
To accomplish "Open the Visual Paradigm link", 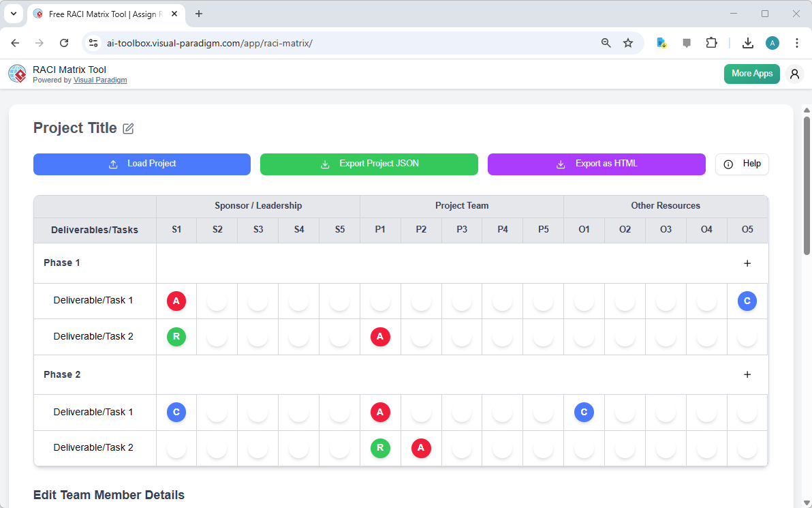I will coord(100,80).
